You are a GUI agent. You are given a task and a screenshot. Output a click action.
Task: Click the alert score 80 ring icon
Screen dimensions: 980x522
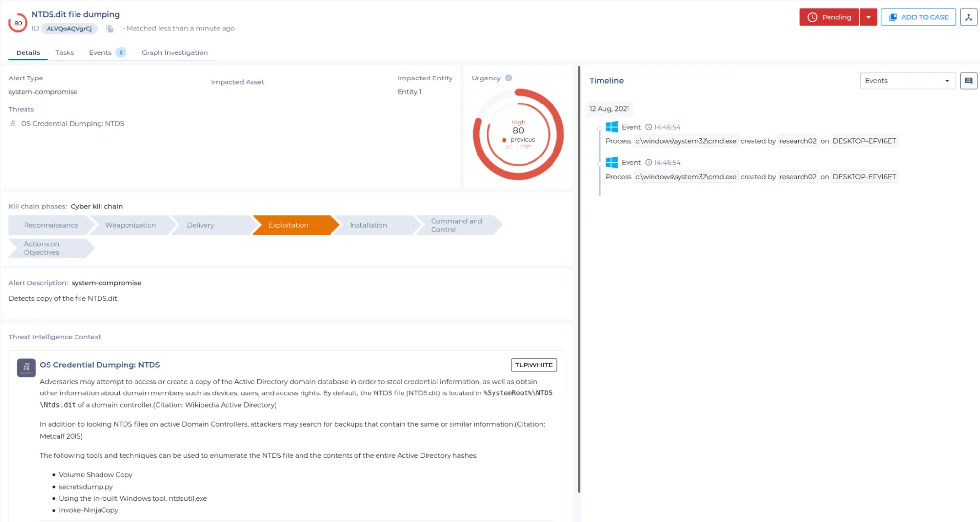[x=18, y=23]
